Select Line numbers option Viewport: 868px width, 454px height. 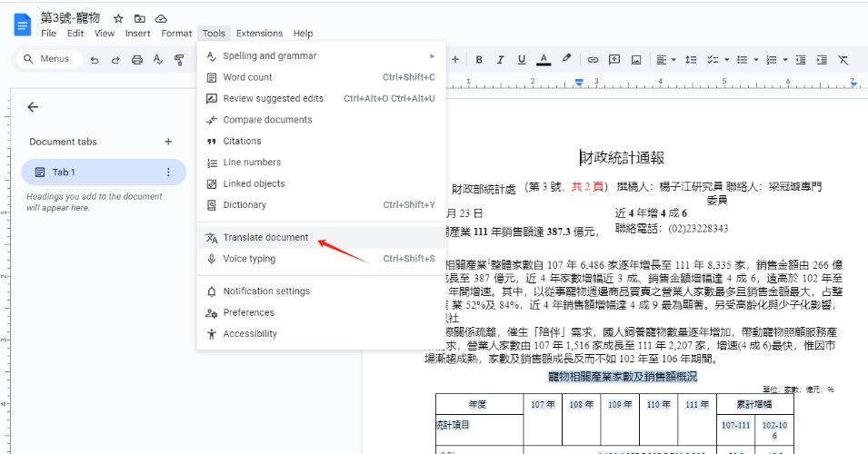point(321,163)
